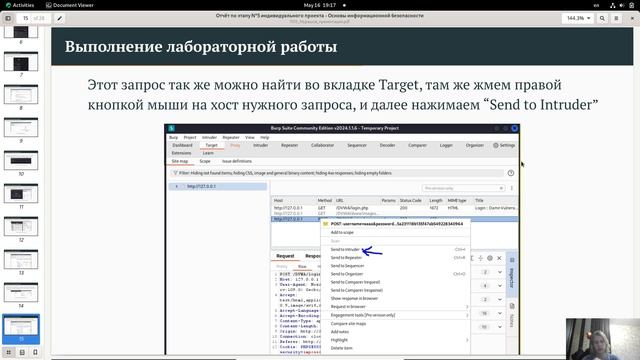Click the annotate pencil icon
The height and width of the screenshot is (360, 640).
point(60,18)
